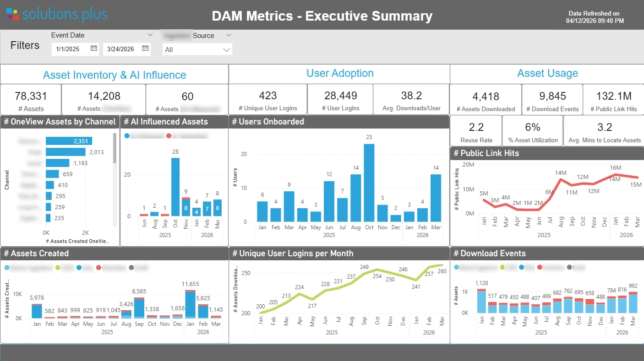Viewport: 644px width, 361px height.
Task: Select the 132.1M Public Link Hits card
Action: pos(614,99)
